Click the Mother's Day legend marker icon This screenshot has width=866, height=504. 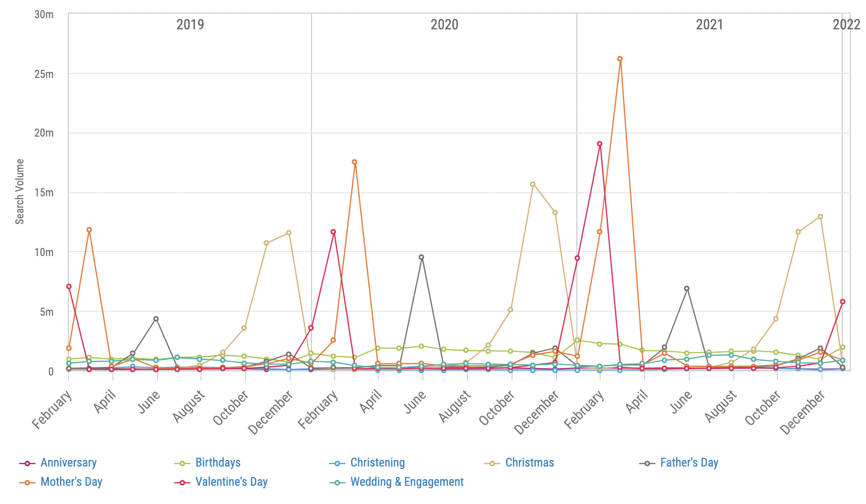[x=27, y=482]
